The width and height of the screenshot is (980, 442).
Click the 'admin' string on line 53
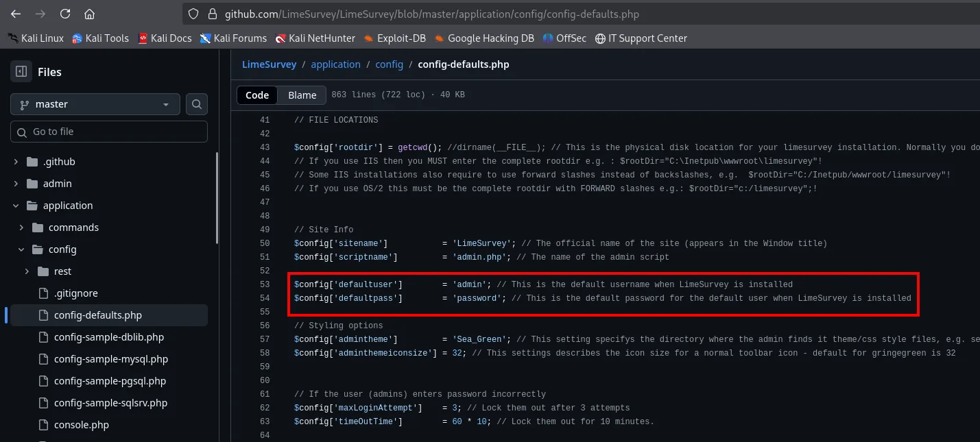(469, 284)
